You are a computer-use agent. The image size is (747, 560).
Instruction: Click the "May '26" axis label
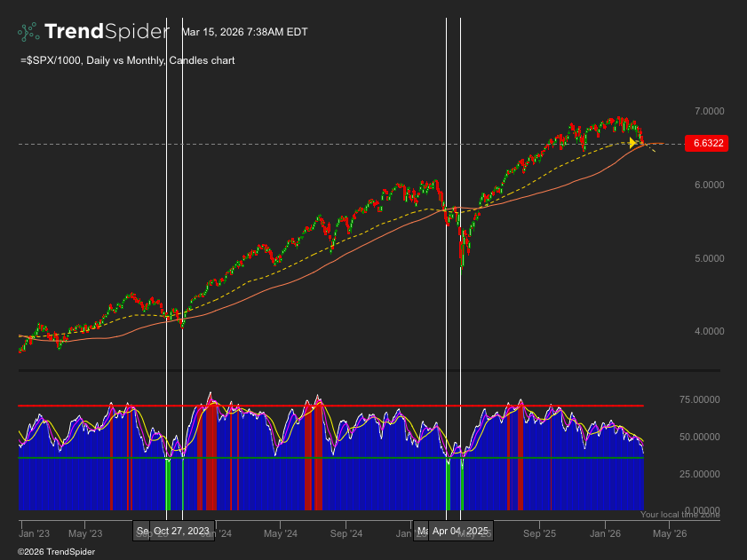(669, 533)
